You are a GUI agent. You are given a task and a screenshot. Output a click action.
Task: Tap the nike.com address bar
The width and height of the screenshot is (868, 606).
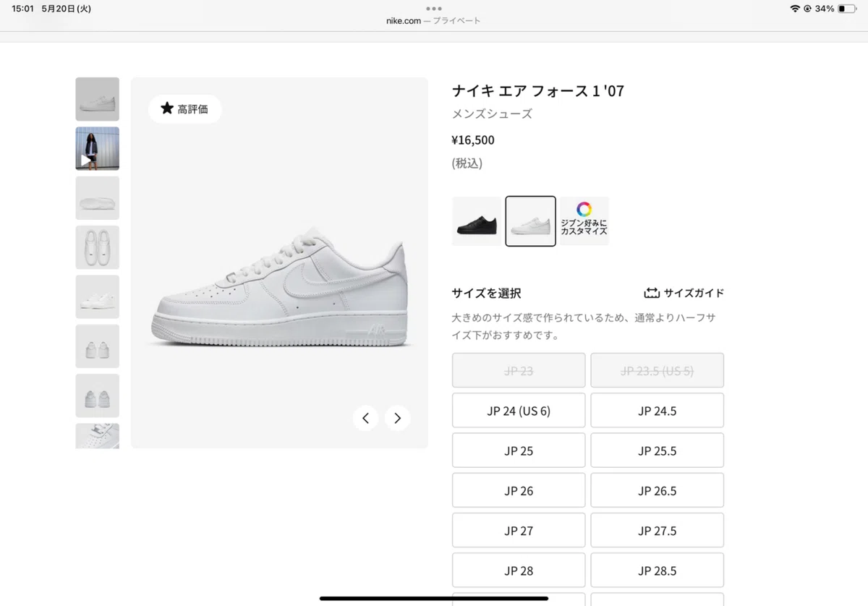pyautogui.click(x=433, y=21)
